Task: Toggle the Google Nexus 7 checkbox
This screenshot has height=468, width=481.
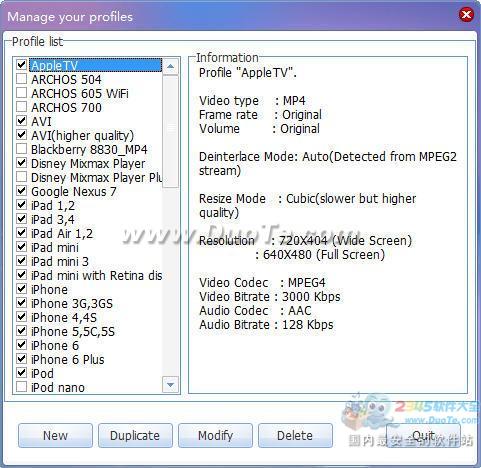Action: click(x=21, y=191)
